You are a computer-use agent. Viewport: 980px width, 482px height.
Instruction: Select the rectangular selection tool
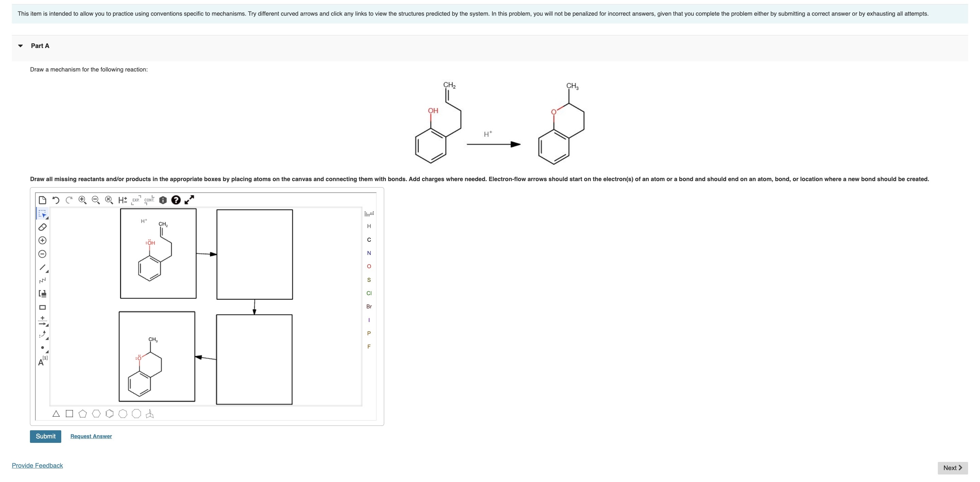click(x=43, y=214)
